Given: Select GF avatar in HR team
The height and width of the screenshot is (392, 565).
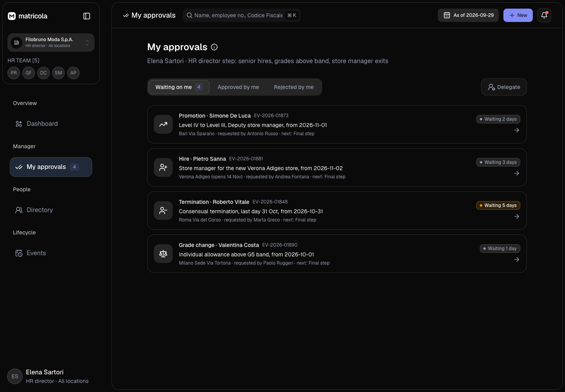Looking at the screenshot, I should (x=29, y=73).
